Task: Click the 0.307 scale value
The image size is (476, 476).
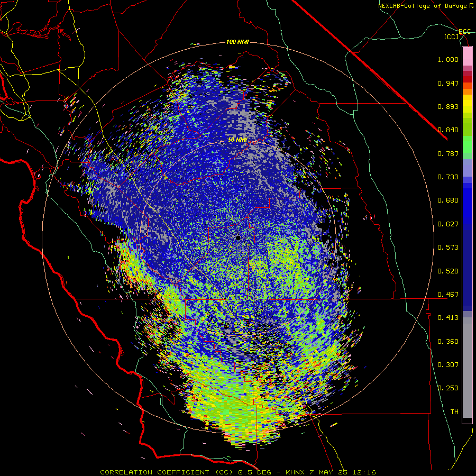Action: click(448, 365)
